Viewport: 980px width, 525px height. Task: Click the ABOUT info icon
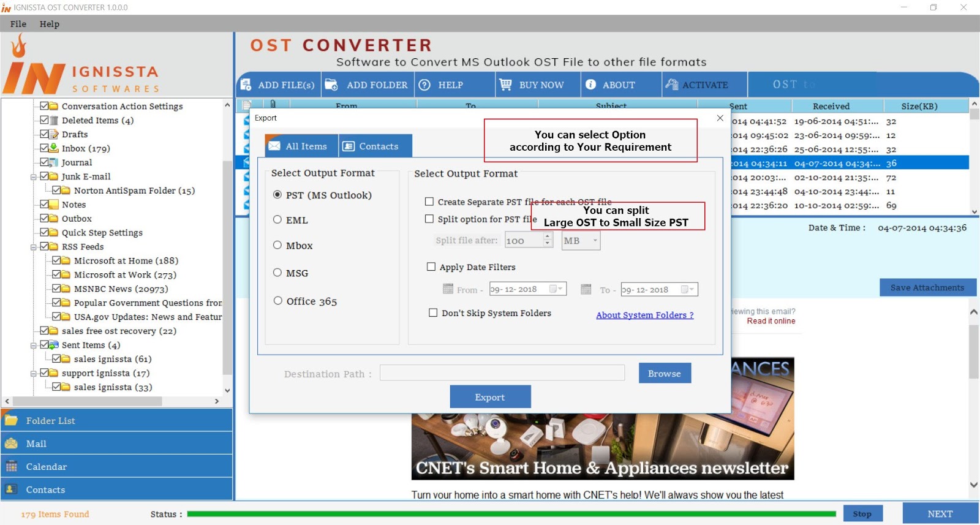pos(590,85)
